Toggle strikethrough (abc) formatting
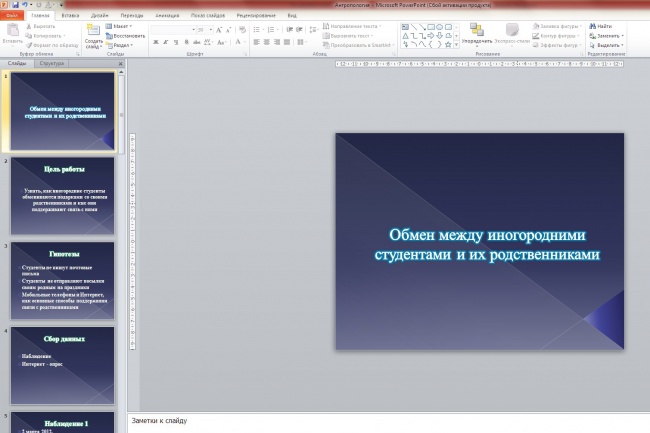This screenshot has width=650, height=433. (196, 42)
